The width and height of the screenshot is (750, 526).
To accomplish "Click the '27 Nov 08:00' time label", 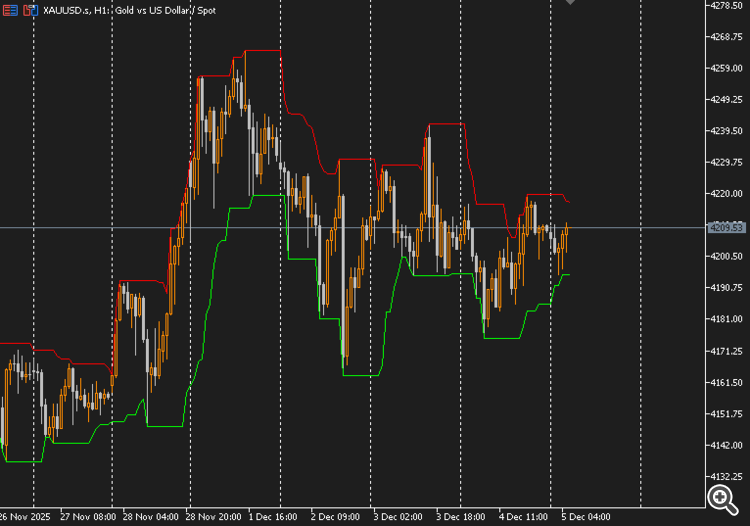I will point(88,517).
